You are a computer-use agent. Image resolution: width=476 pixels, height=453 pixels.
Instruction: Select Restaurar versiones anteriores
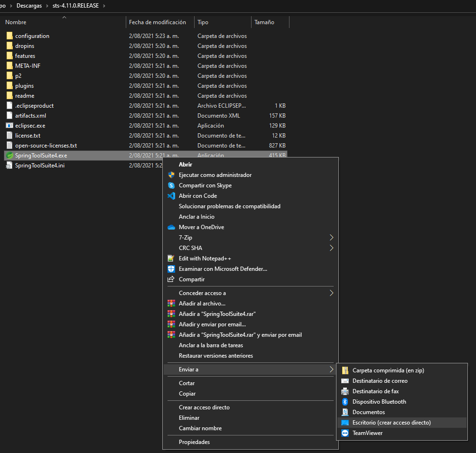point(216,356)
